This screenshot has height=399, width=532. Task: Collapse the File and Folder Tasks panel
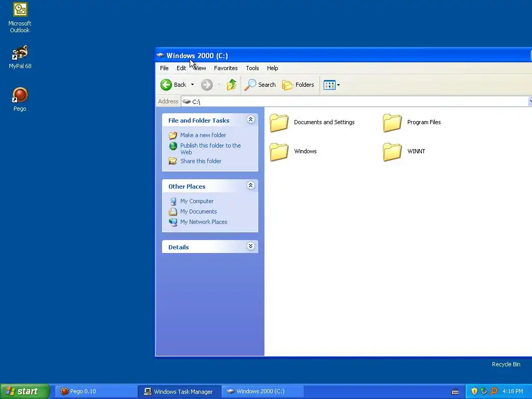tap(251, 119)
